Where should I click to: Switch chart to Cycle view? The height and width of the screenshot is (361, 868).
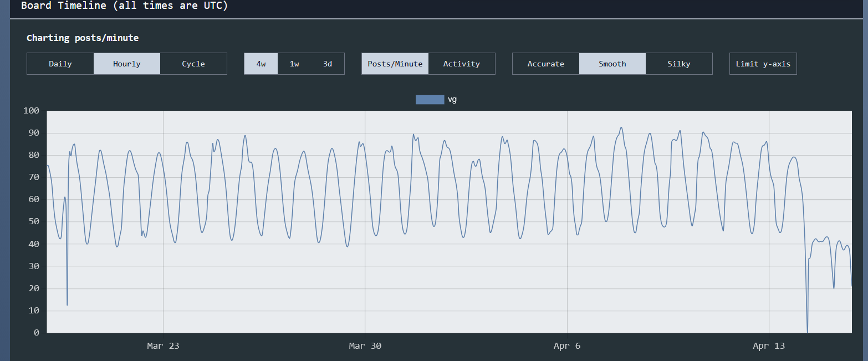(193, 64)
